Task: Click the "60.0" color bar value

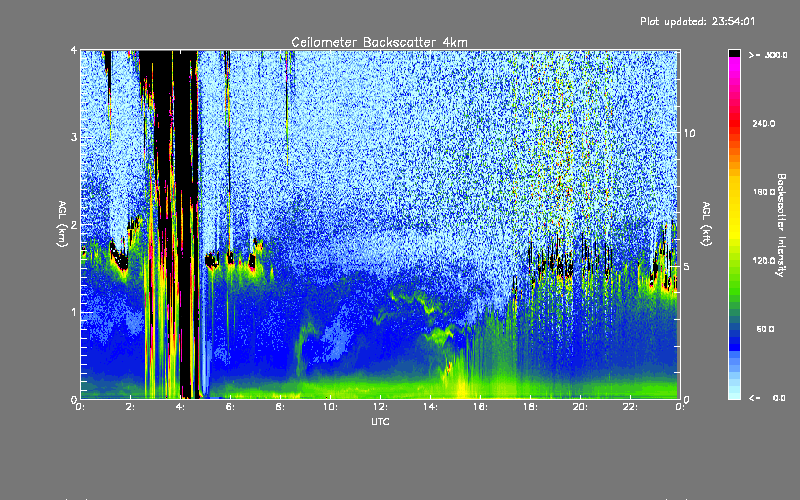Action: (765, 329)
